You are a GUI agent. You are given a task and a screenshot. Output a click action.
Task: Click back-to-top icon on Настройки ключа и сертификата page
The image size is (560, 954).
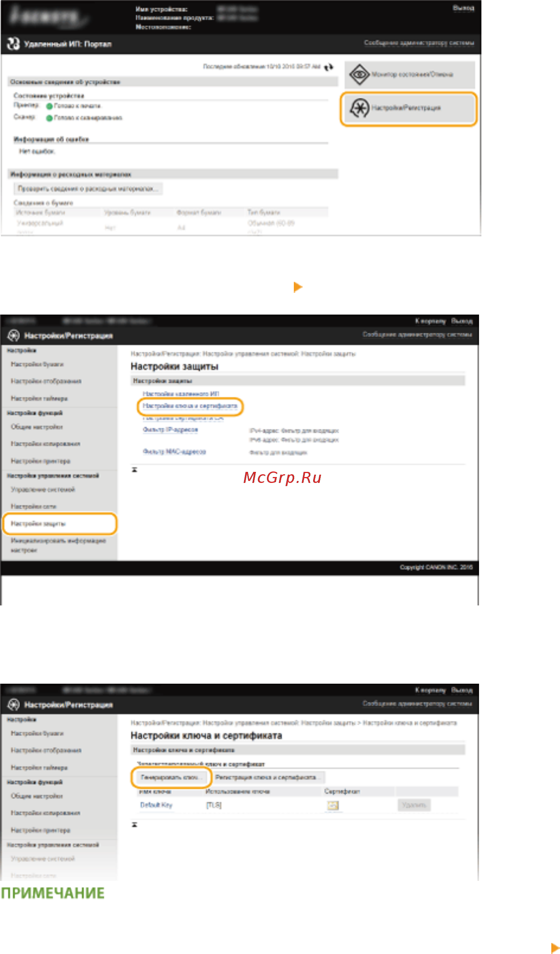pyautogui.click(x=134, y=825)
